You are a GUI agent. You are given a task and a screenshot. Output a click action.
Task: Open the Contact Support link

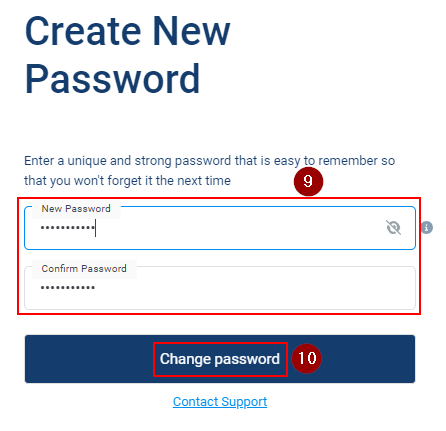pos(220,402)
